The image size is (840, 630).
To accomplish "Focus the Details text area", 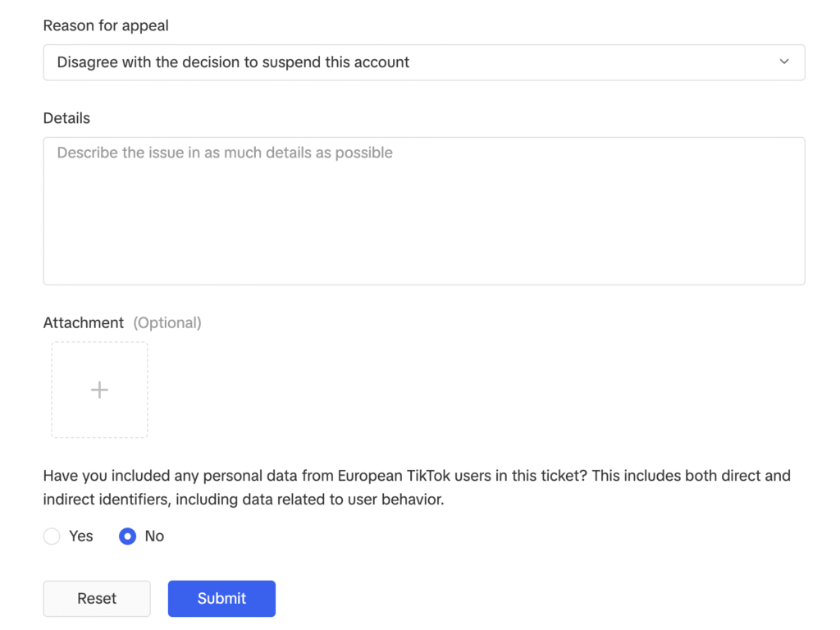I will (x=423, y=211).
